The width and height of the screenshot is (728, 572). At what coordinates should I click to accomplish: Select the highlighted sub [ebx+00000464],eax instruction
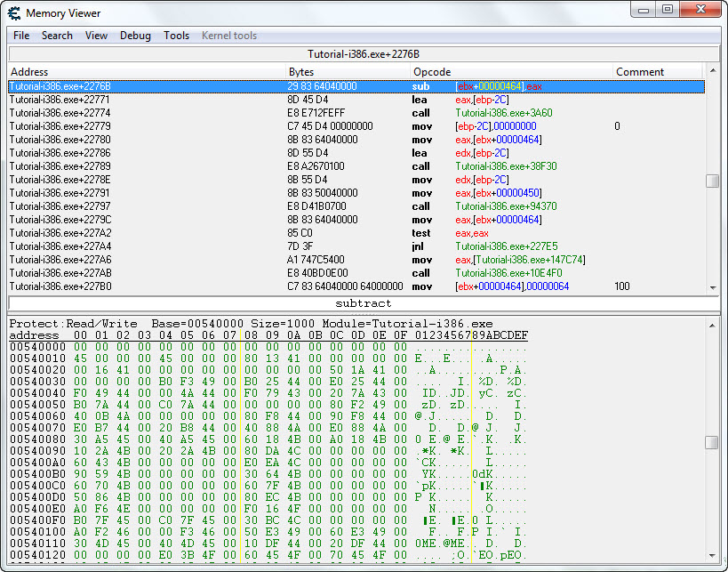[356, 86]
